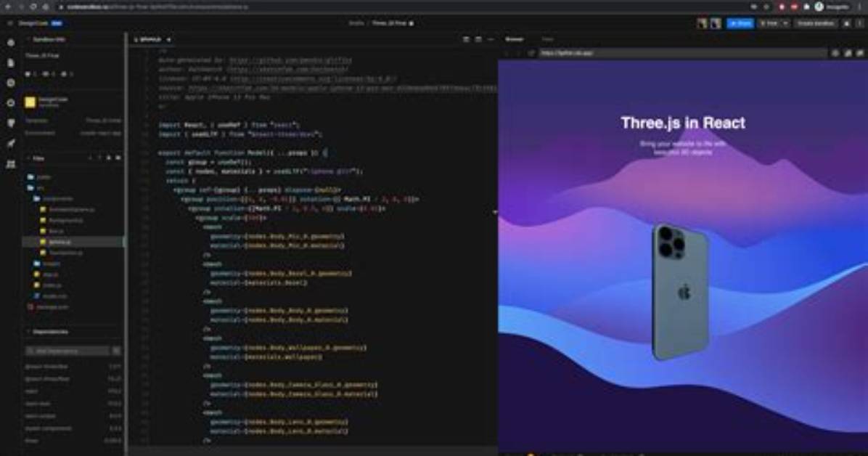This screenshot has width=868, height=456.
Task: Collapse the Files section
Action: tap(28, 158)
